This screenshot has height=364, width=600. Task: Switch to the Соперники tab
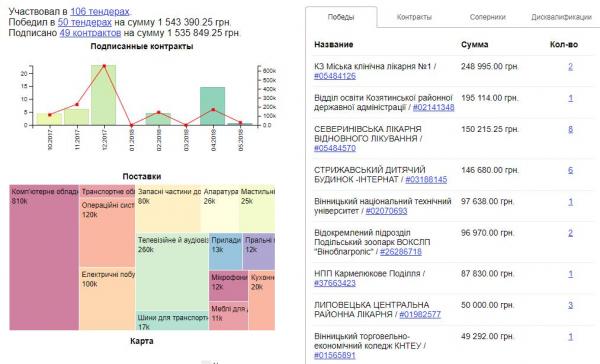(x=488, y=17)
